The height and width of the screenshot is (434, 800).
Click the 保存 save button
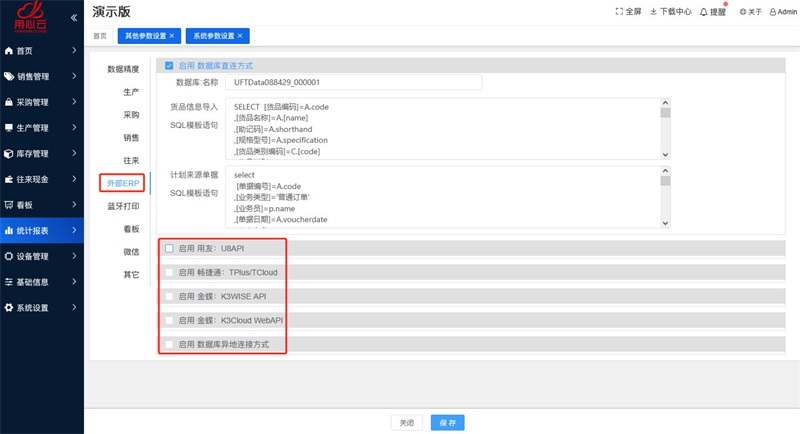447,423
